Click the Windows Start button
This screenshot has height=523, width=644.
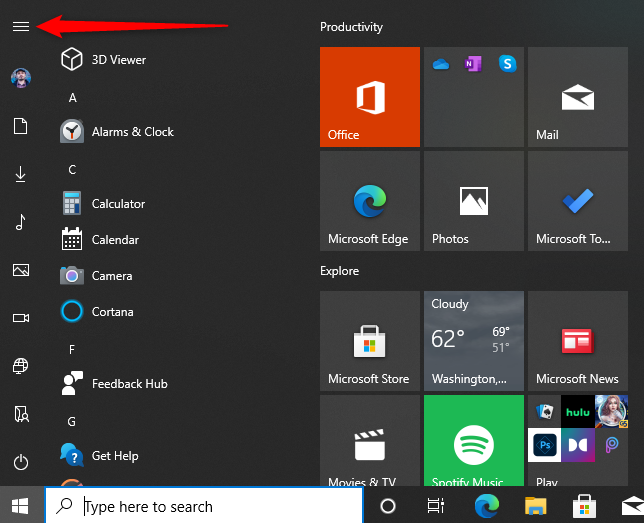20,506
